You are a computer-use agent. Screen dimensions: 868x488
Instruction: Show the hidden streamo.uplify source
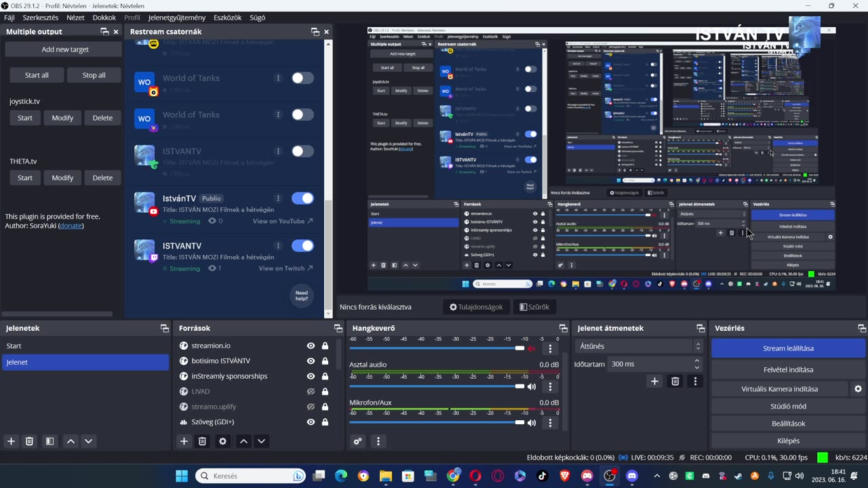tap(311, 407)
